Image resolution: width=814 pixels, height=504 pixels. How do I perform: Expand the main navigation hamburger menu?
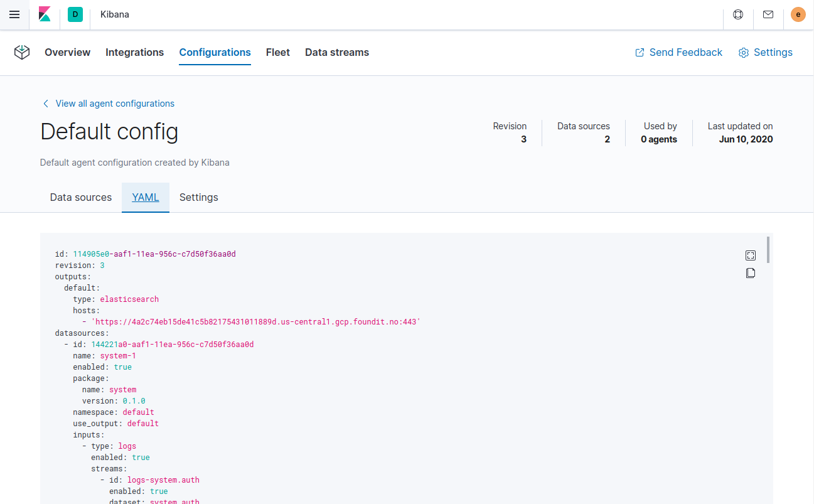(14, 14)
